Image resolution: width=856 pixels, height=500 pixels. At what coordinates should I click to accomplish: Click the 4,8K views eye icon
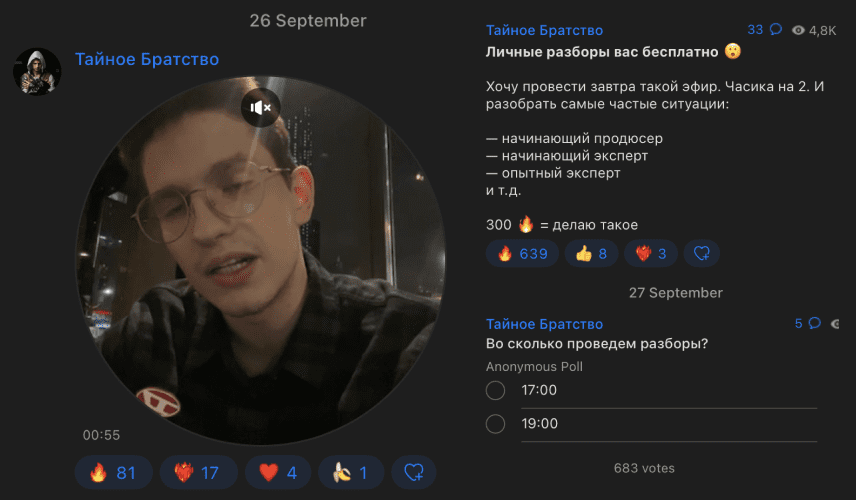coord(798,31)
